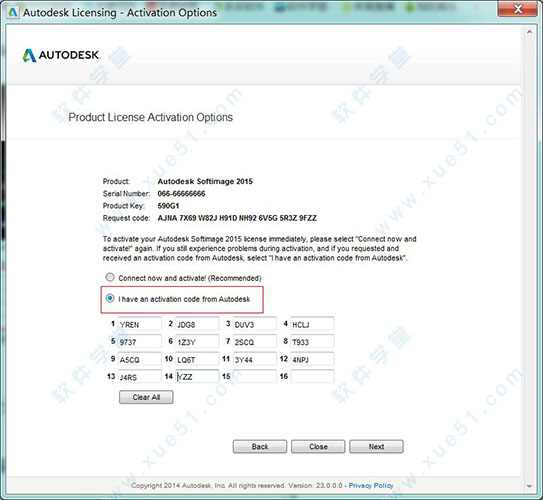Click the Close button at bottom
The width and height of the screenshot is (543, 500).
click(x=318, y=447)
